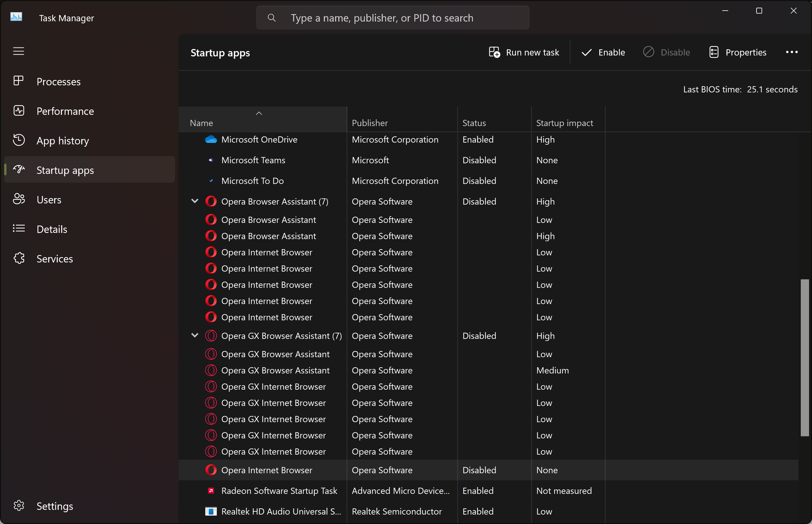Select the Performance graph icon in sidebar
812x524 pixels.
[x=19, y=111]
